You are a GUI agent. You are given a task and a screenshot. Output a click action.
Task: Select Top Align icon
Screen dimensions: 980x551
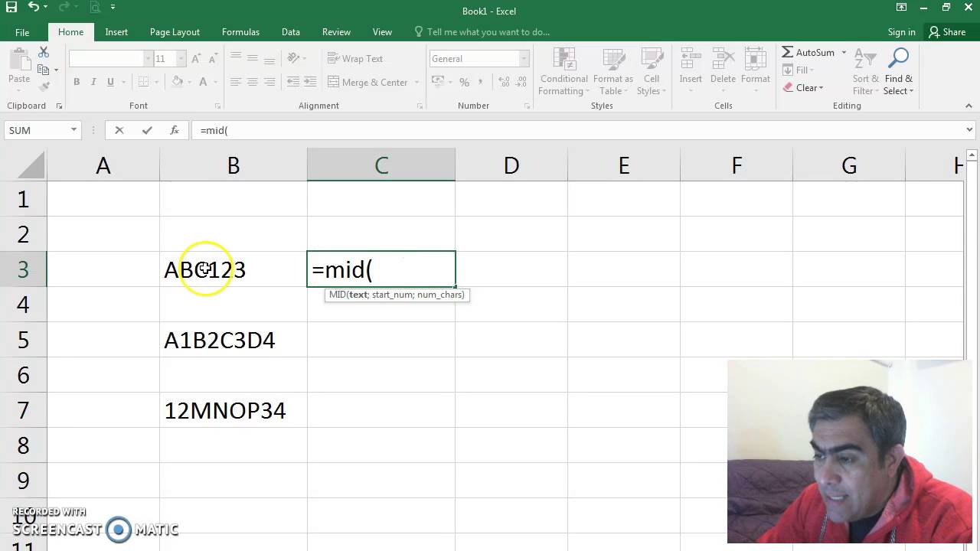(x=236, y=58)
